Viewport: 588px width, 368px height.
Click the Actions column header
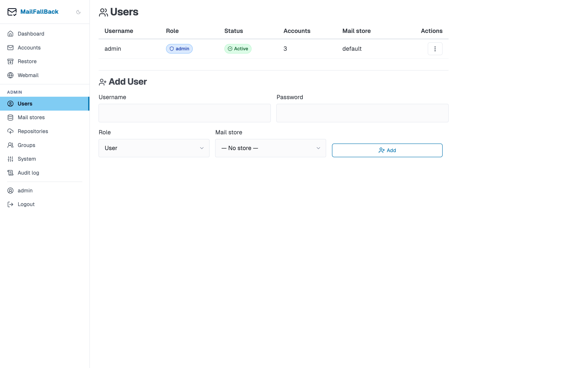pos(432,31)
